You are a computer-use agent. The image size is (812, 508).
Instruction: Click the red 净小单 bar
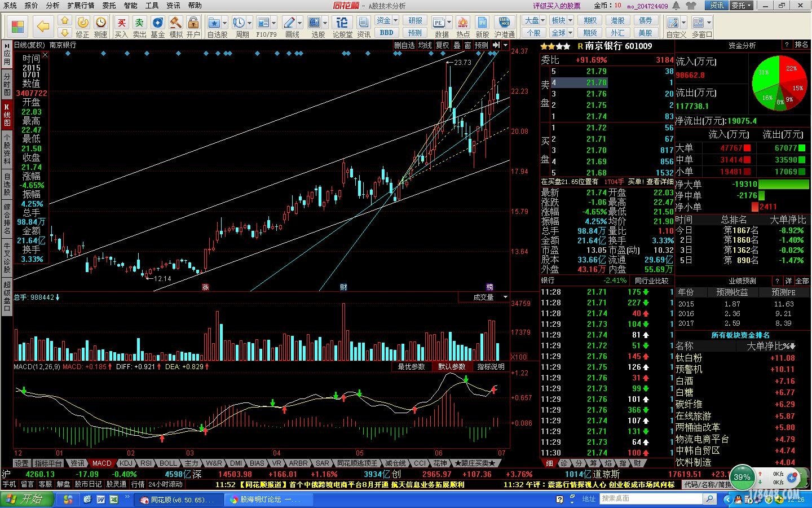(754, 207)
